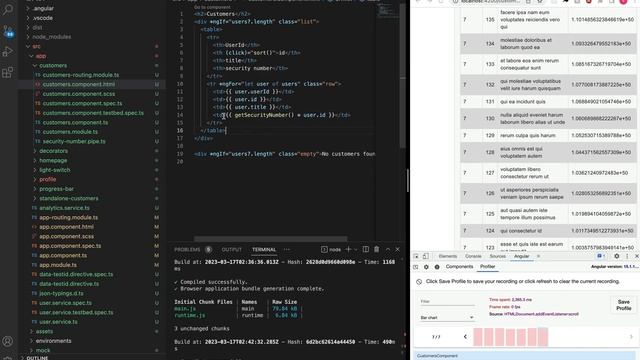The height and width of the screenshot is (360, 640).
Task: Click Go to component code lens
Action: tap(212, 7)
